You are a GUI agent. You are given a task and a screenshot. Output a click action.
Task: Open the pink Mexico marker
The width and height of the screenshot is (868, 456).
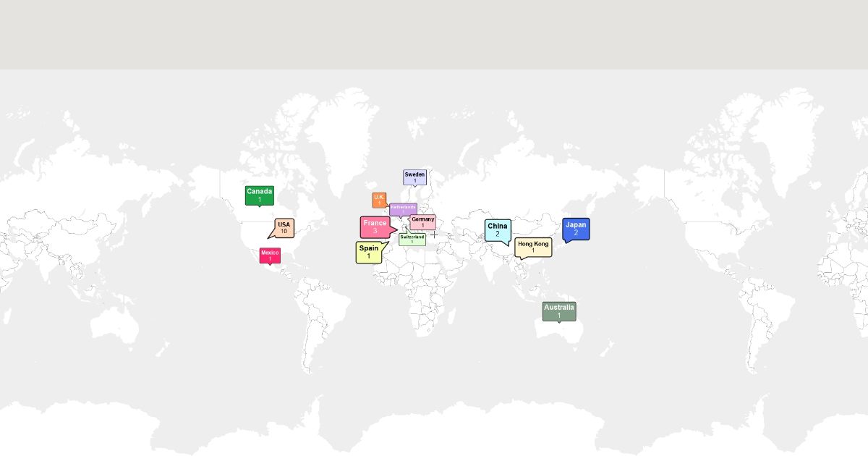click(x=270, y=256)
